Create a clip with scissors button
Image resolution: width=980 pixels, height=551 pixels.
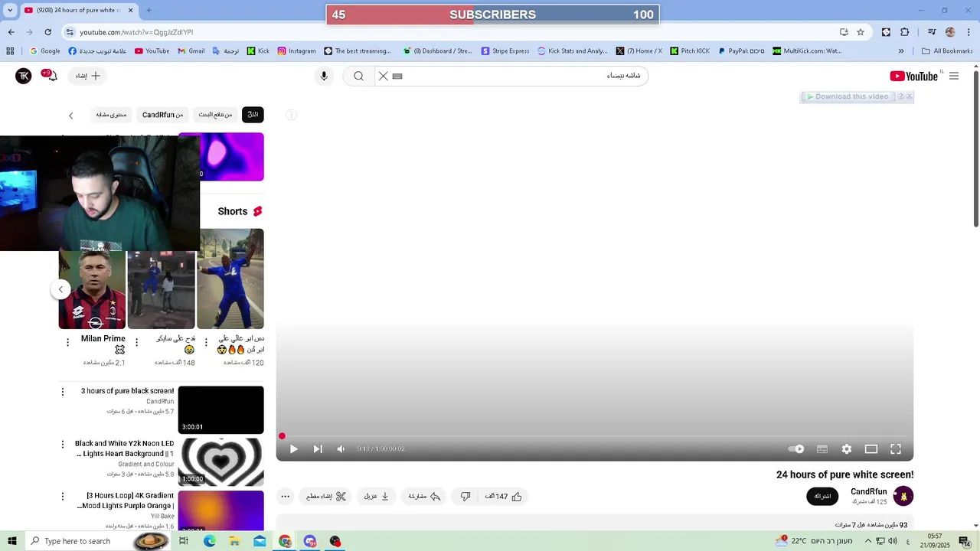click(x=326, y=497)
